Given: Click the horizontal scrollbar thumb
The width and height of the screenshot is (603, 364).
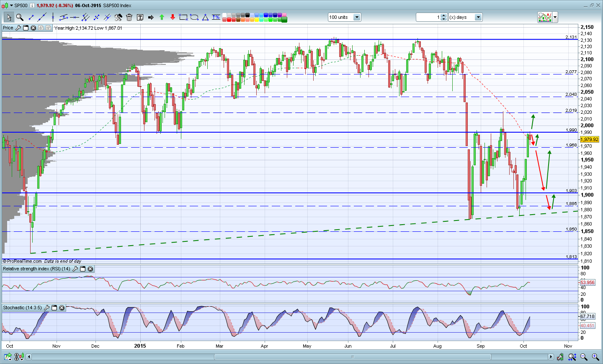Looking at the screenshot, I should (x=353, y=357).
